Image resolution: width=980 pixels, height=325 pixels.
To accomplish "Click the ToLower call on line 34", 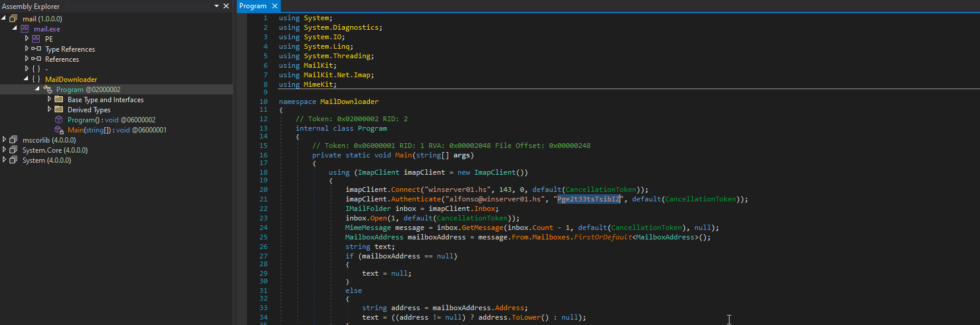I will pyautogui.click(x=528, y=317).
